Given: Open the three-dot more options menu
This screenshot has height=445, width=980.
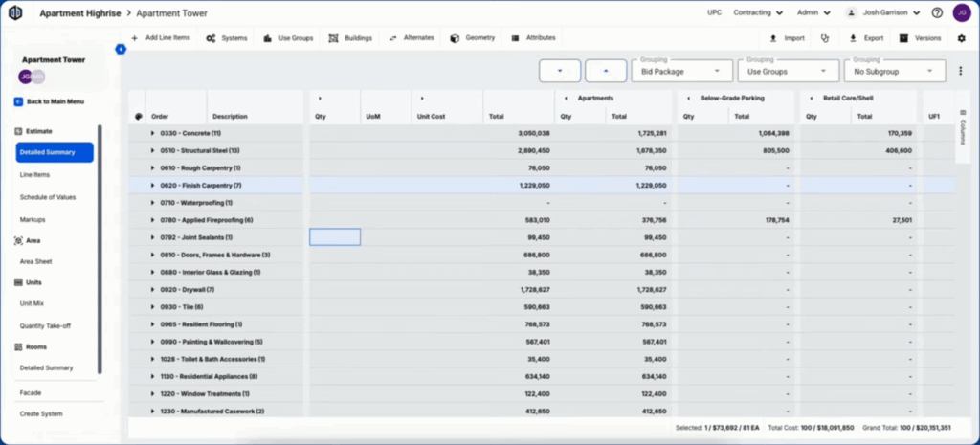Looking at the screenshot, I should 961,71.
